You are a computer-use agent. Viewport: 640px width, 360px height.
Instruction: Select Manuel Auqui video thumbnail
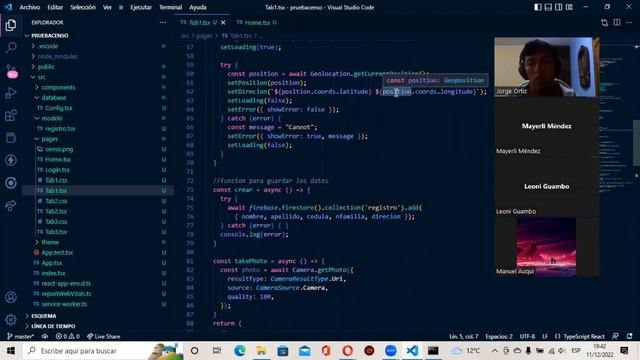tap(547, 247)
